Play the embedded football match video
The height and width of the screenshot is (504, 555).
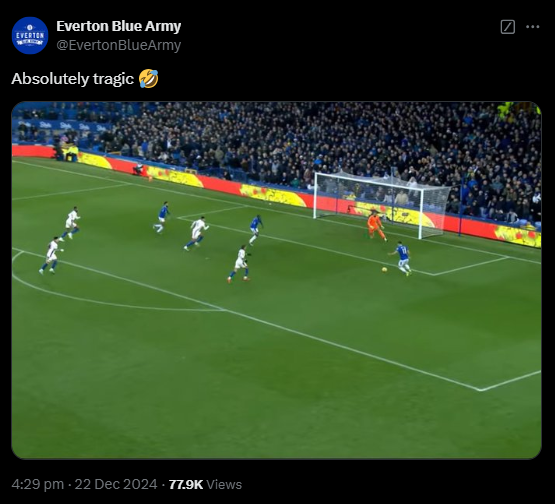276,280
